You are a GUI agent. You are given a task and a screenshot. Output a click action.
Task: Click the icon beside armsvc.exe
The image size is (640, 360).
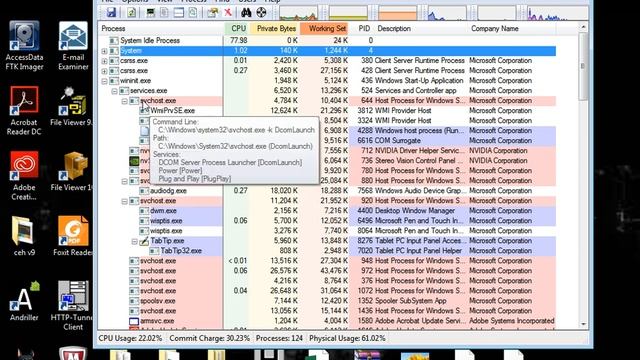click(134, 321)
